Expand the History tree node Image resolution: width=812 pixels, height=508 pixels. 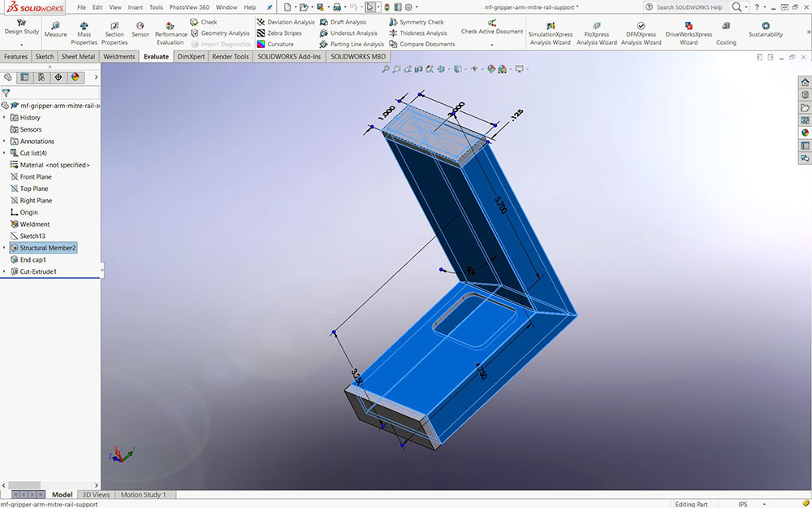[4, 118]
